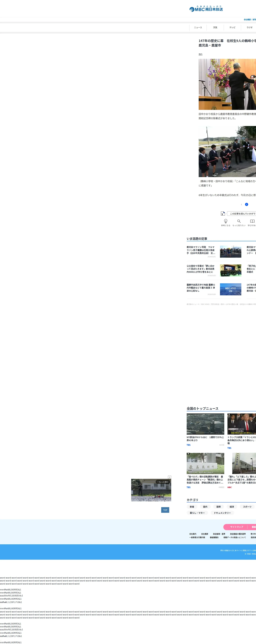Click the blue TOP back-to-top button
Image resolution: width=256 pixels, height=644 pixels.
pos(165,510)
